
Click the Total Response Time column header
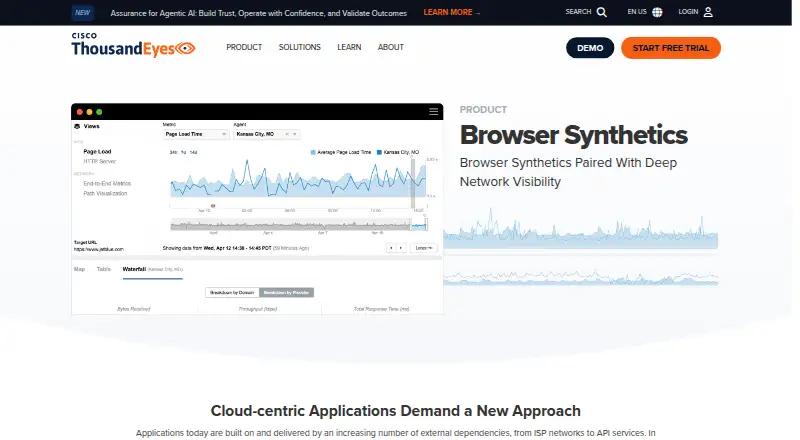(382, 309)
